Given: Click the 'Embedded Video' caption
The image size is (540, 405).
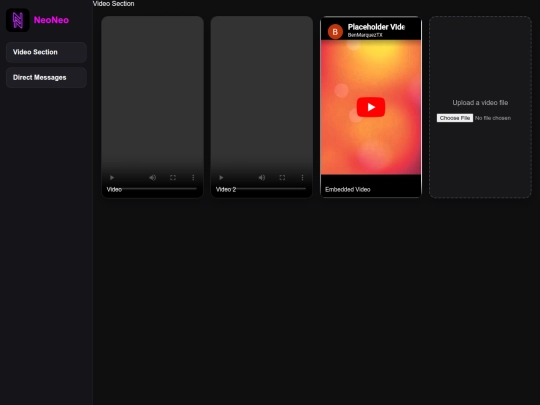Looking at the screenshot, I should [348, 189].
